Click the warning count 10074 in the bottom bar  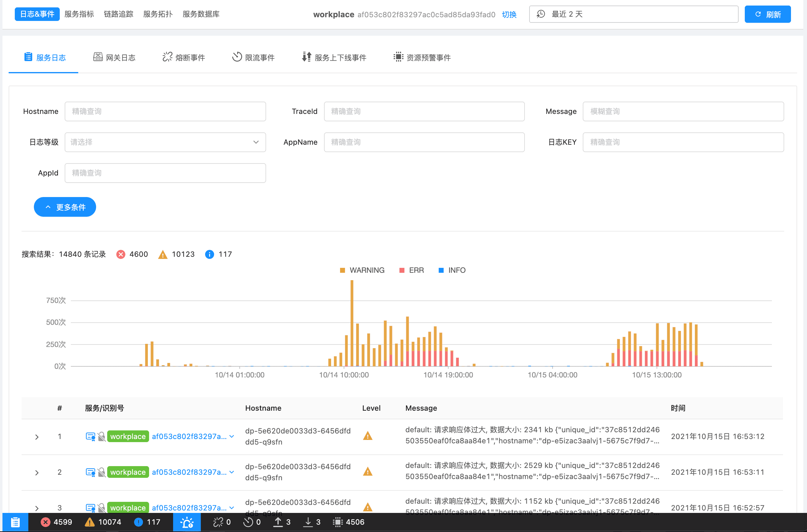click(103, 522)
